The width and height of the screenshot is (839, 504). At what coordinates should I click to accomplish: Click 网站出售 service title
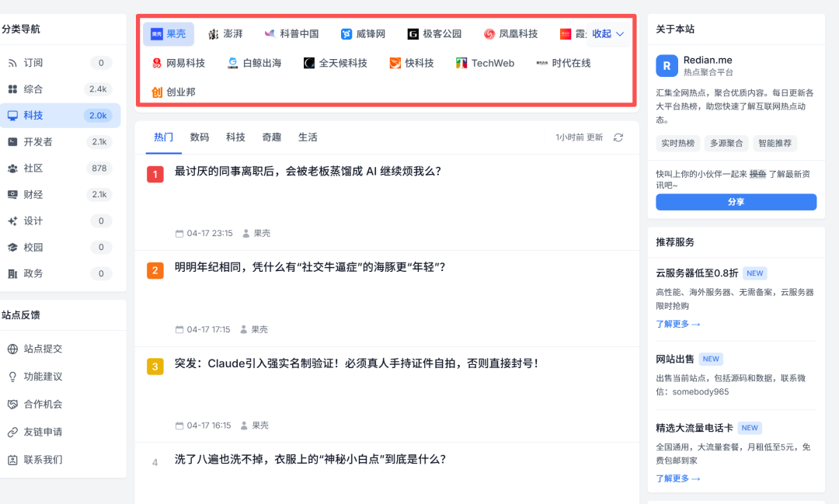pyautogui.click(x=675, y=359)
